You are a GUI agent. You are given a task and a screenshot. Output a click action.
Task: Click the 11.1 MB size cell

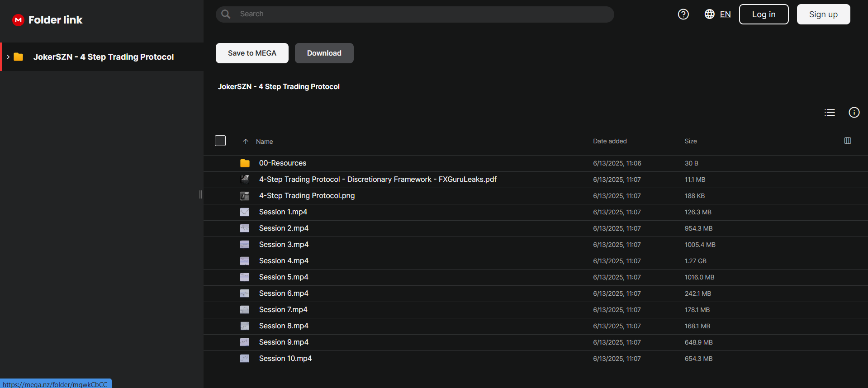(x=695, y=180)
